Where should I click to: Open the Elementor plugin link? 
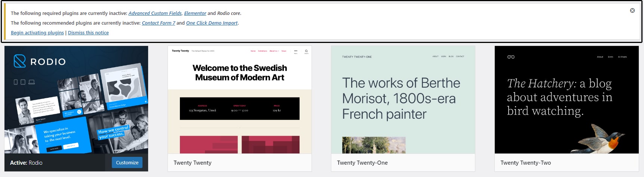(x=195, y=13)
